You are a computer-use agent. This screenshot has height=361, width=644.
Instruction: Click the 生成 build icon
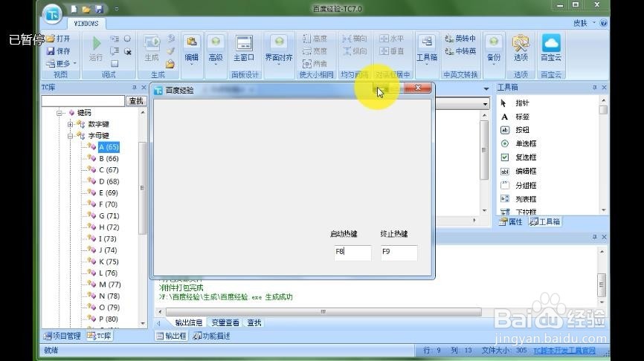(152, 48)
